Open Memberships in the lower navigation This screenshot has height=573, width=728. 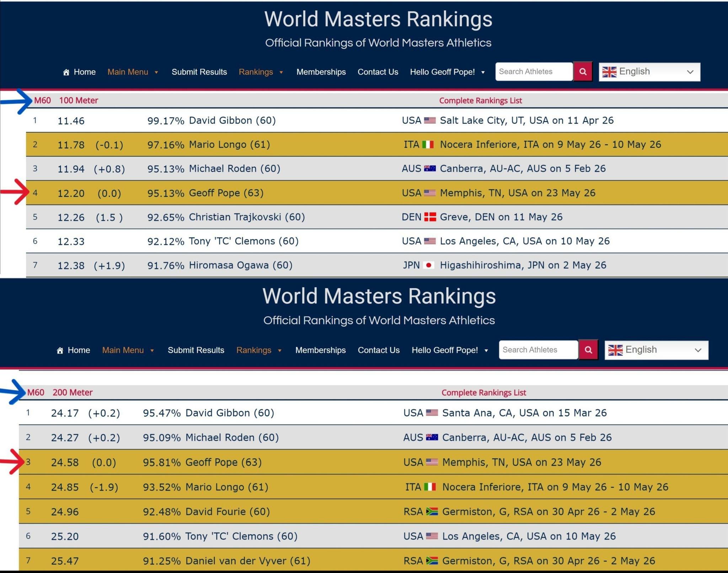(320, 350)
